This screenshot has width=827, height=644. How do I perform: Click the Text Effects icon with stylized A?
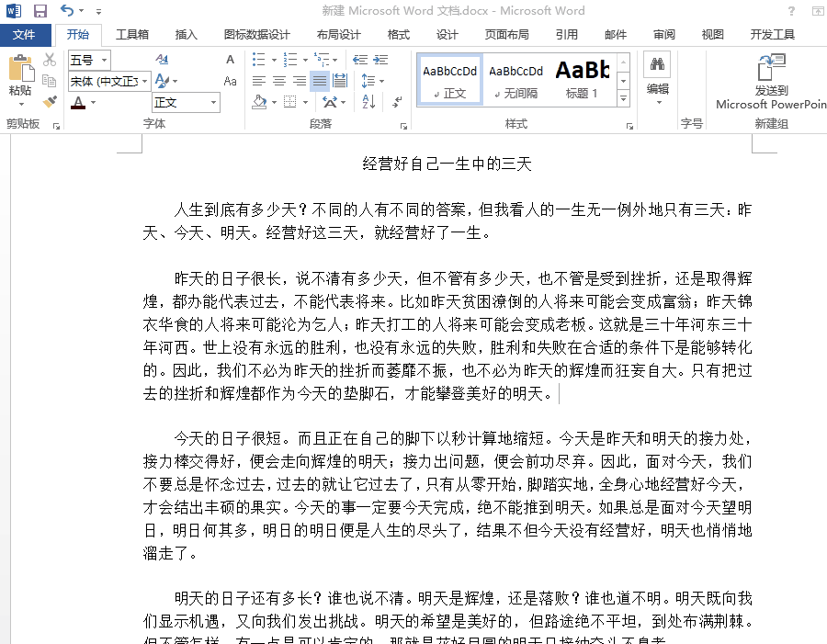(162, 81)
